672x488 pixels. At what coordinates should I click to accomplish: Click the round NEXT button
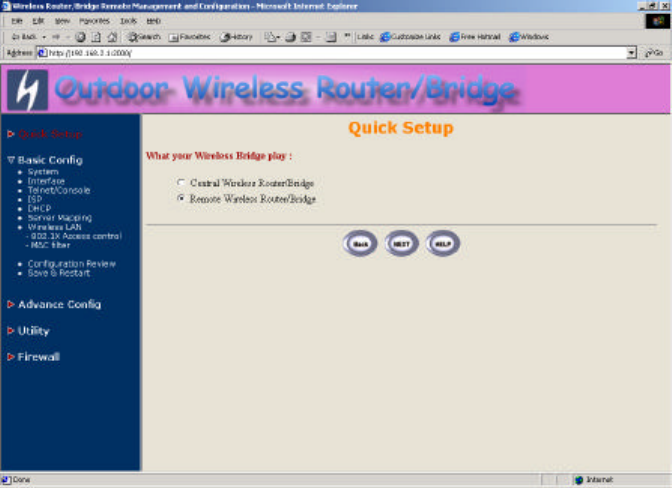point(401,243)
